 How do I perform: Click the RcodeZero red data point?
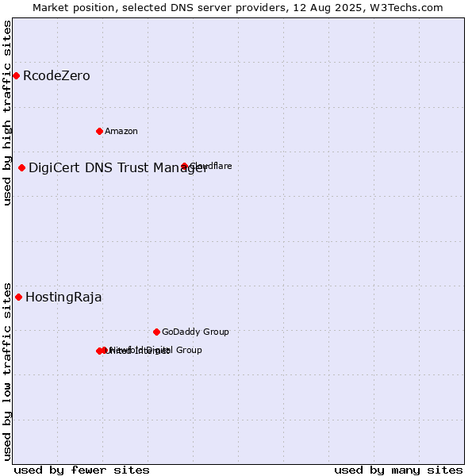17,76
